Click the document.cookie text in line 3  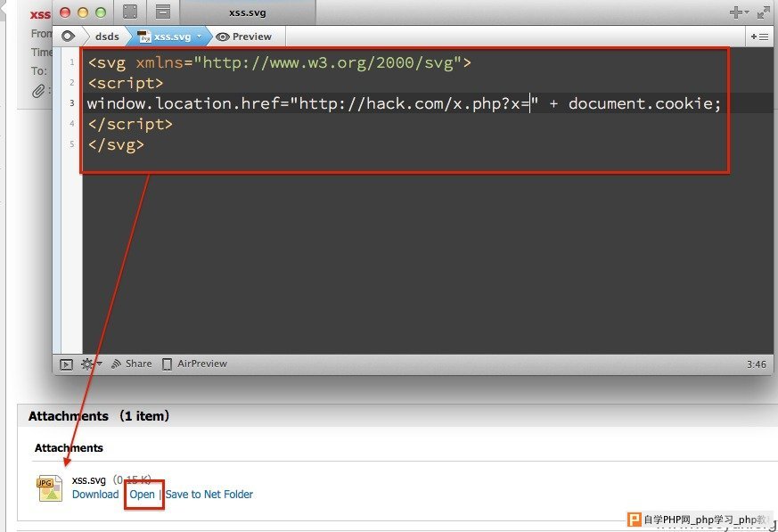640,103
